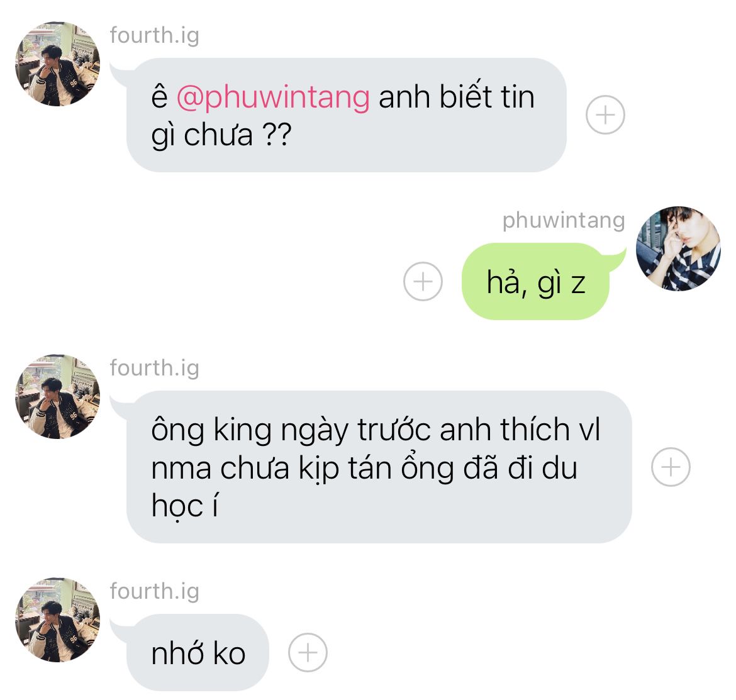The width and height of the screenshot is (736, 700).
Task: Select the fourth.ig username above first message
Action: (x=154, y=36)
